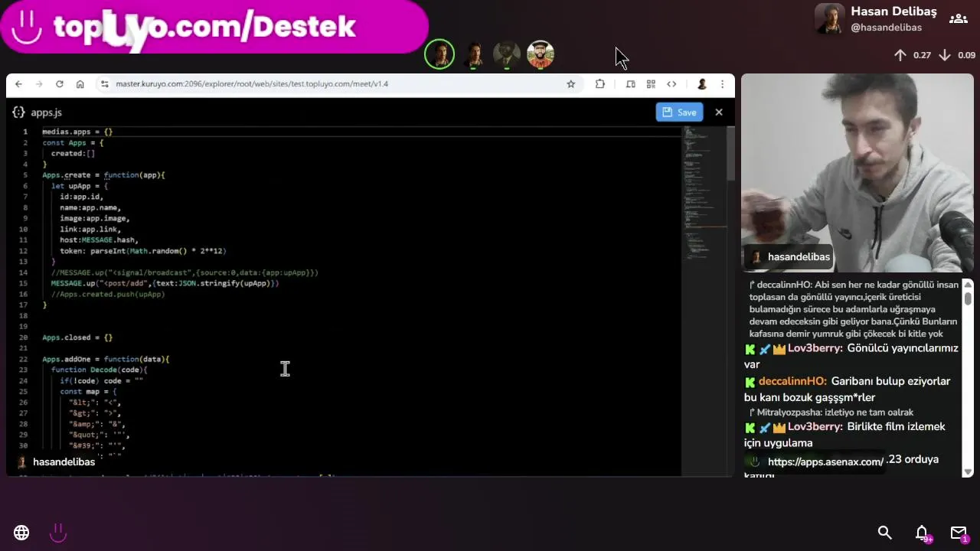This screenshot has height=551, width=980.
Task: Open browser profile avatar
Action: tap(701, 84)
